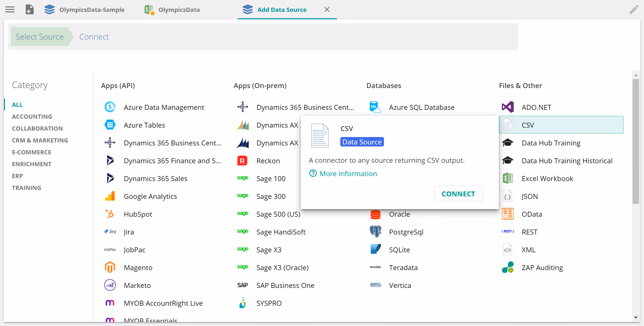644x326 pixels.
Task: Filter by the CRM & MARKETING category
Action: pyautogui.click(x=40, y=140)
